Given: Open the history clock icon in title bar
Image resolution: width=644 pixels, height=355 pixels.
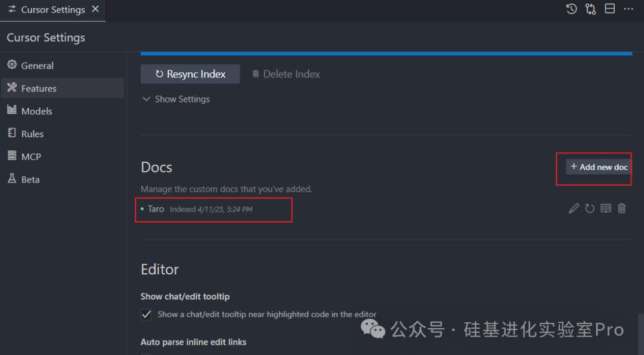Looking at the screenshot, I should [571, 9].
